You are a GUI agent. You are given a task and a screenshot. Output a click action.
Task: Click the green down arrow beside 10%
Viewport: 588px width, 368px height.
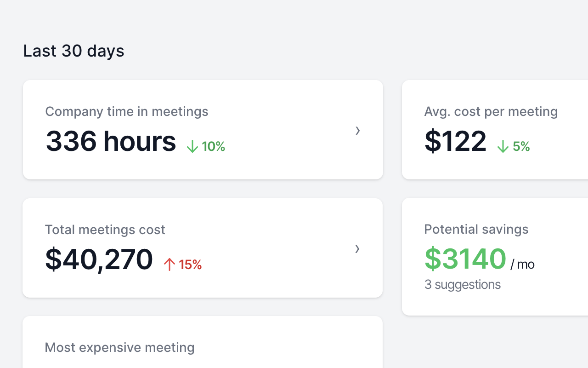click(192, 146)
